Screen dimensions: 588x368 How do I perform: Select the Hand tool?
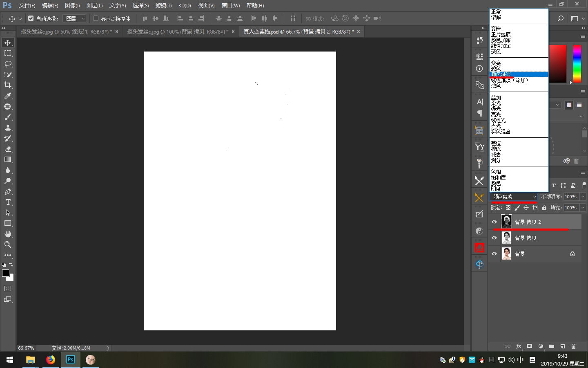(8, 234)
